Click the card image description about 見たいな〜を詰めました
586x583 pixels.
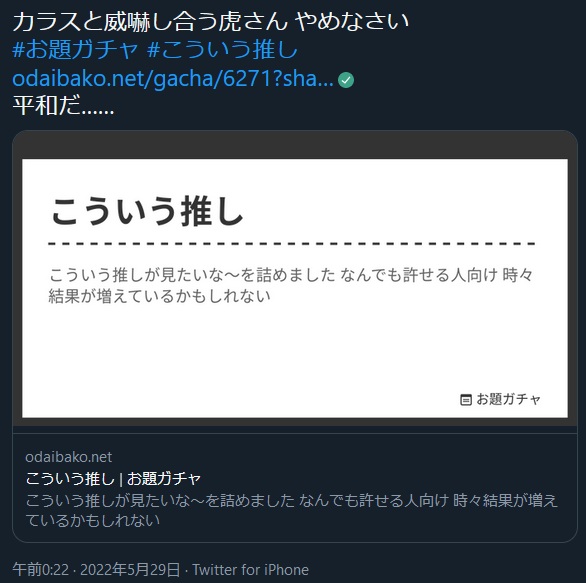coord(291,286)
